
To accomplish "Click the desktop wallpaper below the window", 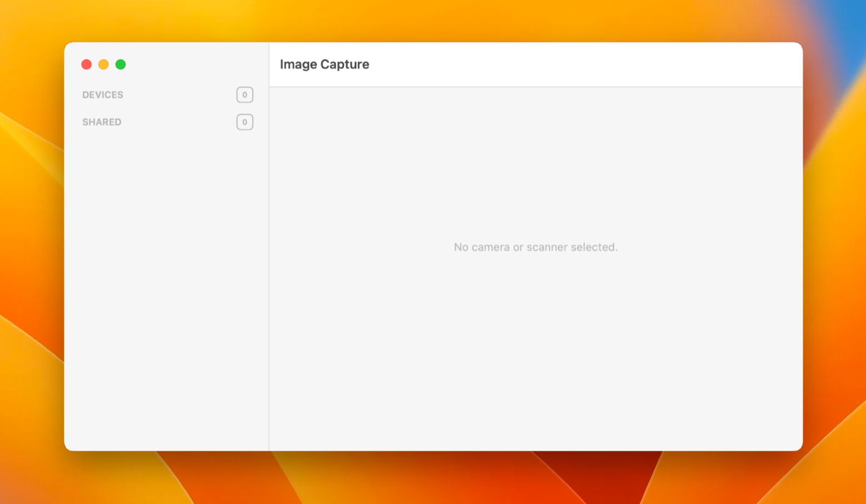I will coord(433,478).
